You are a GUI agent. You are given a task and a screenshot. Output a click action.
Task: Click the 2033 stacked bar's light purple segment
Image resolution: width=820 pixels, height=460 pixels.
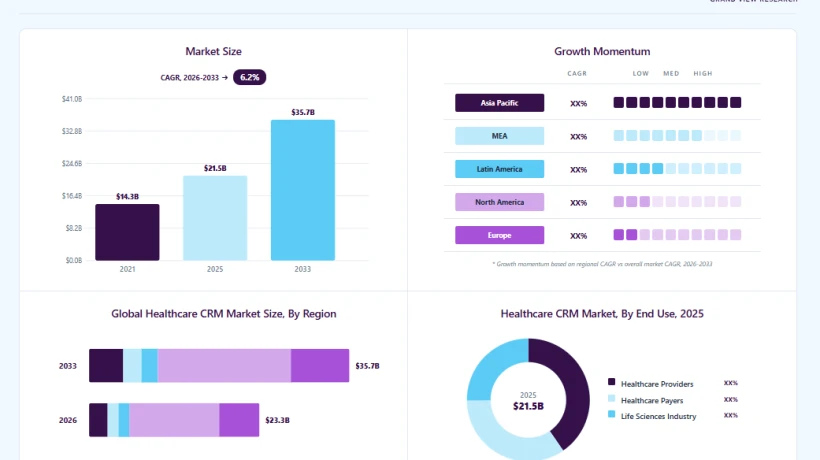click(224, 365)
